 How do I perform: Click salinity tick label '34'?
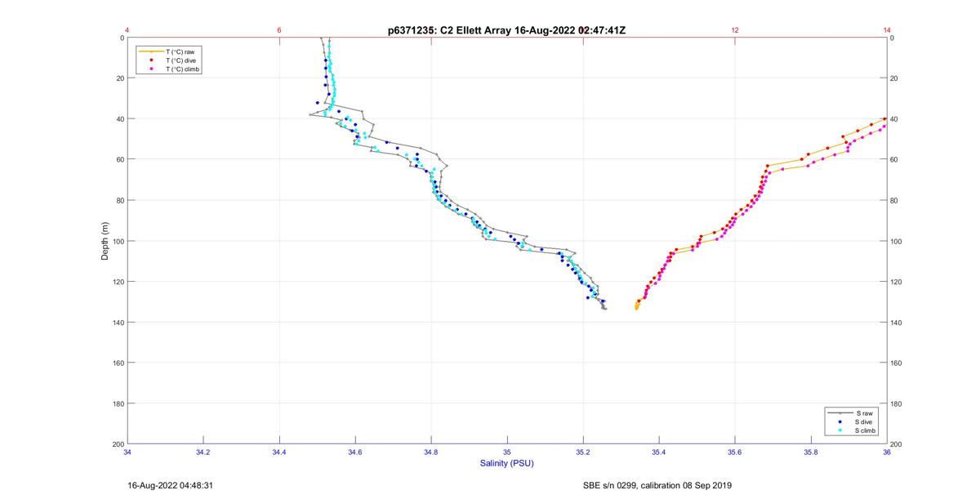(127, 452)
